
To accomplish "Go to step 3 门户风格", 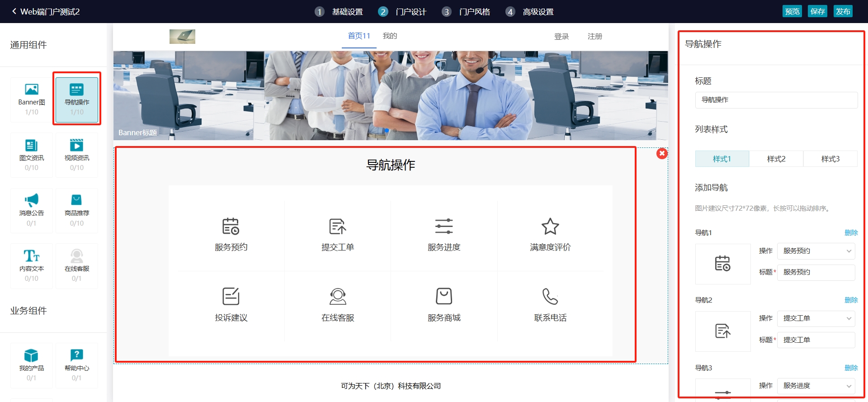I will point(466,12).
